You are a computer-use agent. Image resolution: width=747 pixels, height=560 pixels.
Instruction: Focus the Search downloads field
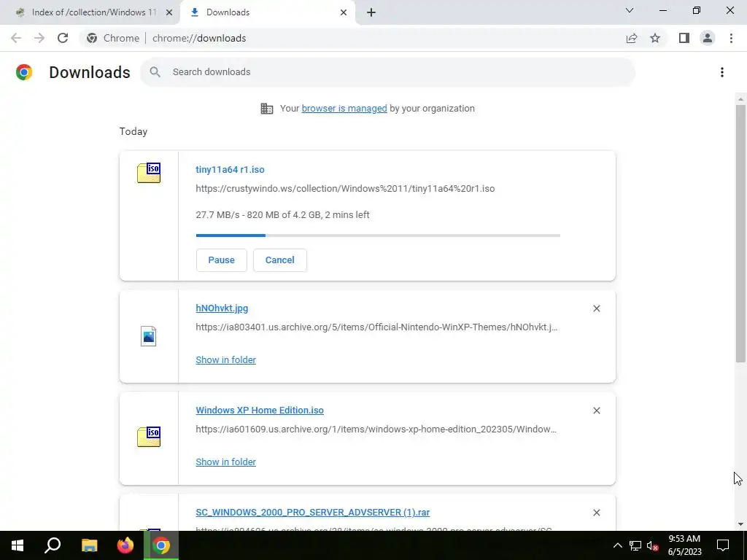coord(388,72)
